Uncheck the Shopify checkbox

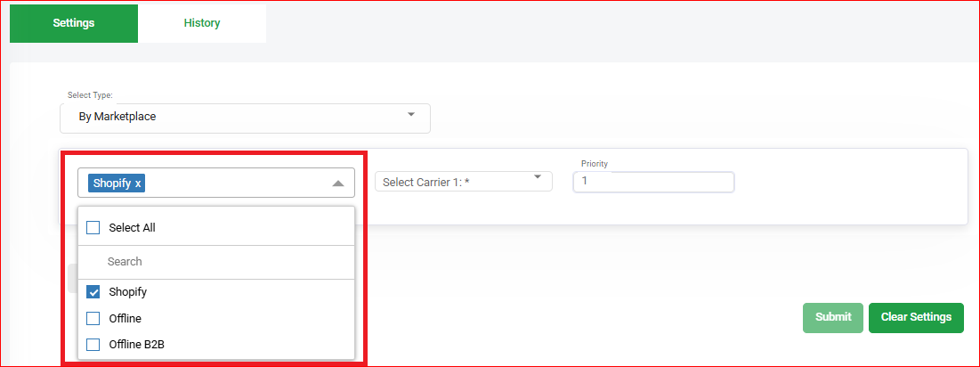tap(93, 292)
